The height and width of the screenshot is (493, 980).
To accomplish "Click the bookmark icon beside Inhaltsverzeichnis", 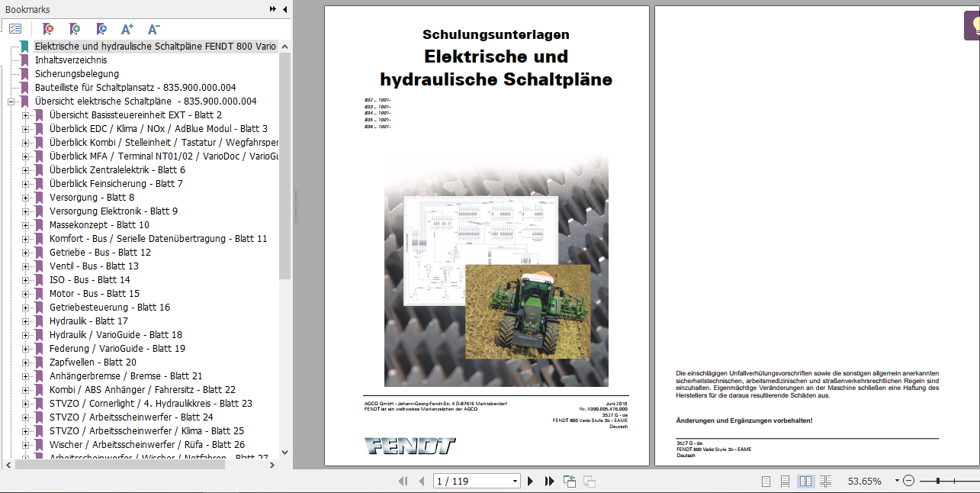I will coord(24,60).
